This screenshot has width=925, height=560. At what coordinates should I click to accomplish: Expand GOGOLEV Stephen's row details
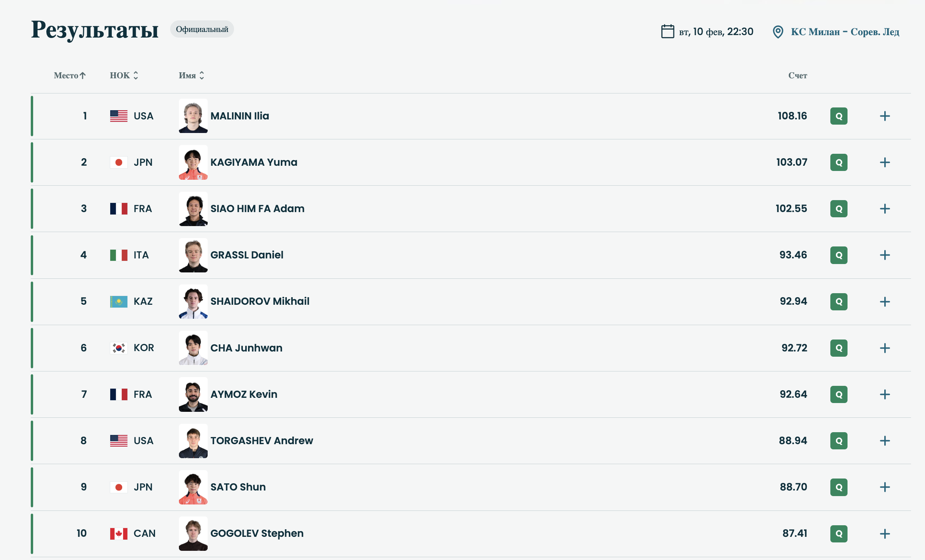coord(885,534)
